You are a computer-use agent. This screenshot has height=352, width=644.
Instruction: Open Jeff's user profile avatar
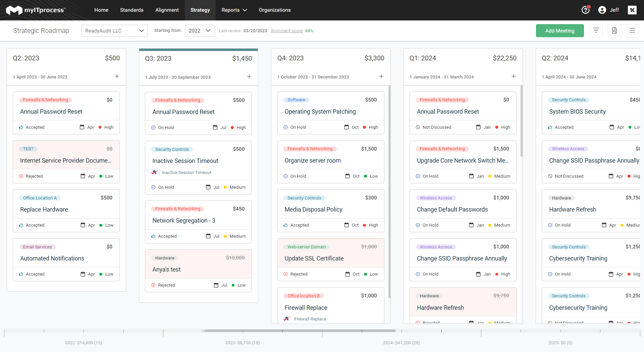pyautogui.click(x=603, y=10)
